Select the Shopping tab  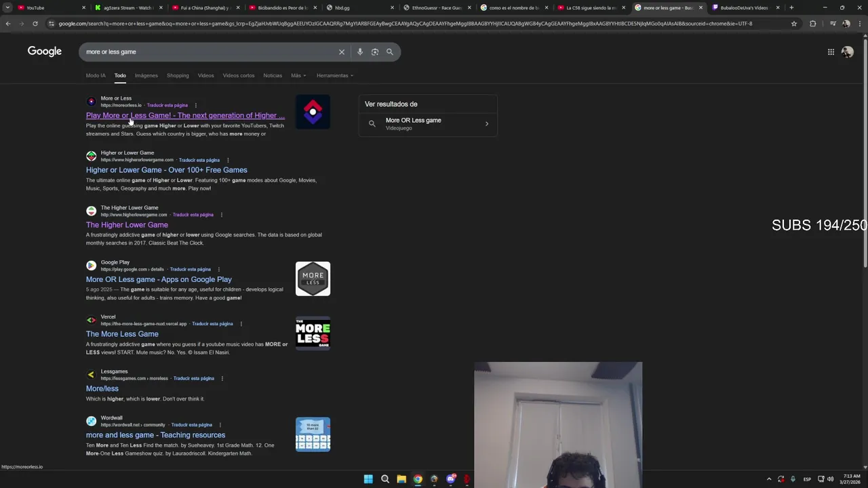[178, 75]
